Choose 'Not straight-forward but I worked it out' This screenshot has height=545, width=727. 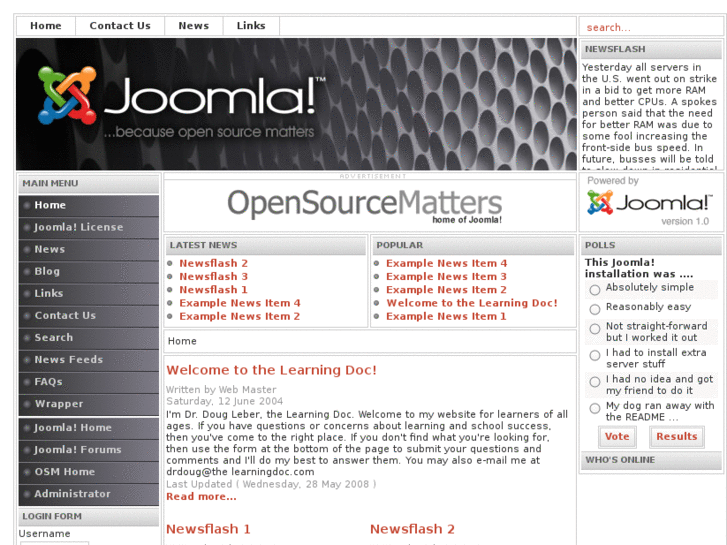pos(595,329)
